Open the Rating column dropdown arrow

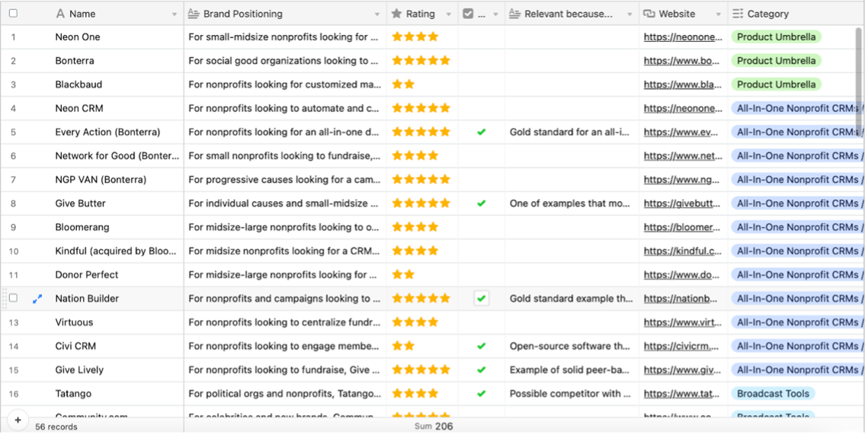[449, 14]
